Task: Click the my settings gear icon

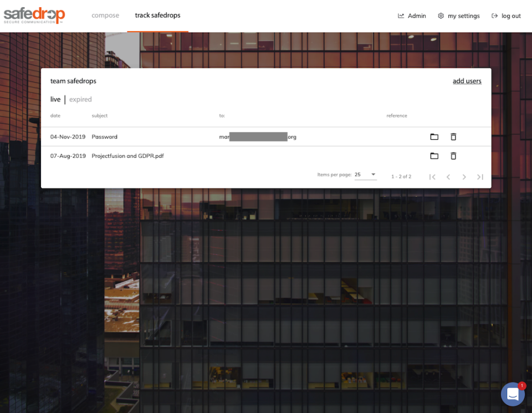Action: tap(441, 16)
